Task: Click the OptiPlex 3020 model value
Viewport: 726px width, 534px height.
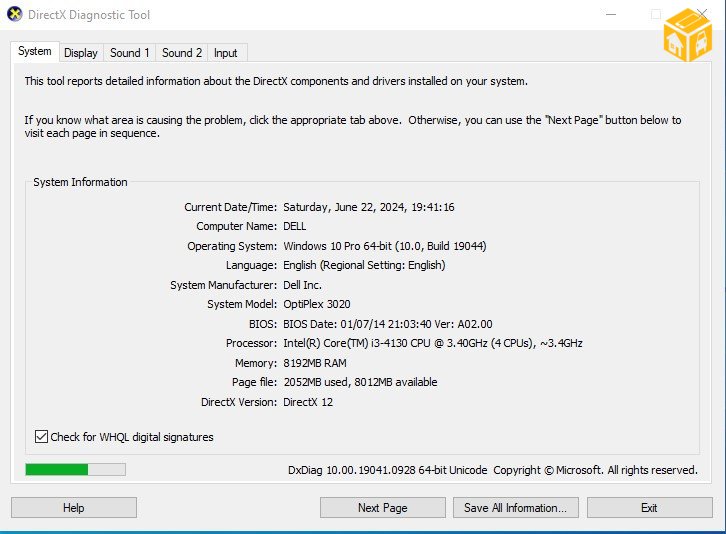Action: coord(317,304)
